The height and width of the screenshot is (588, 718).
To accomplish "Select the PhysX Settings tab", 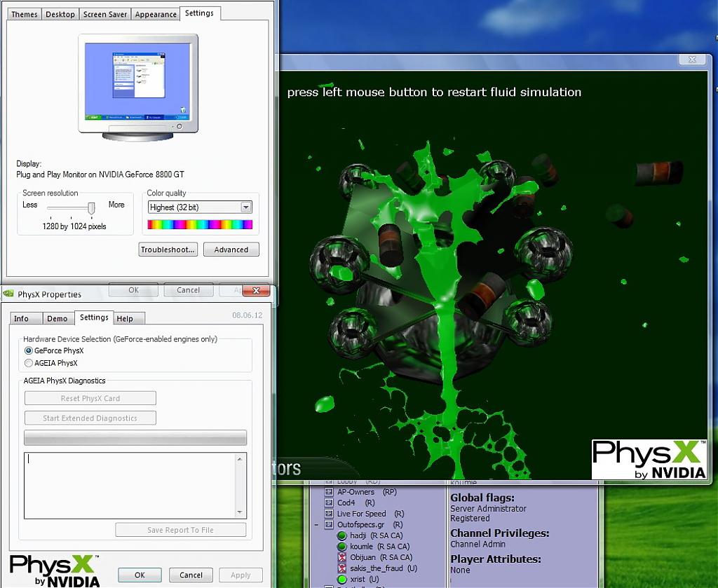I will pos(94,317).
